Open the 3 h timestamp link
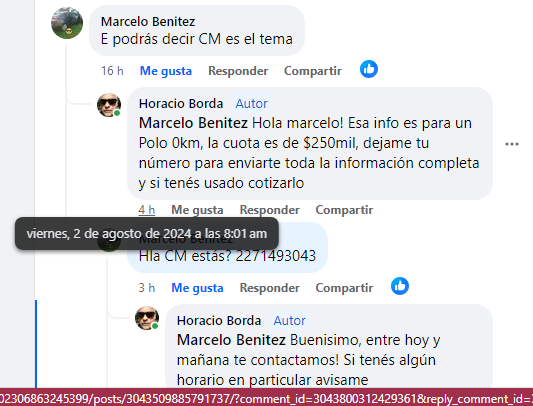 pyautogui.click(x=147, y=288)
